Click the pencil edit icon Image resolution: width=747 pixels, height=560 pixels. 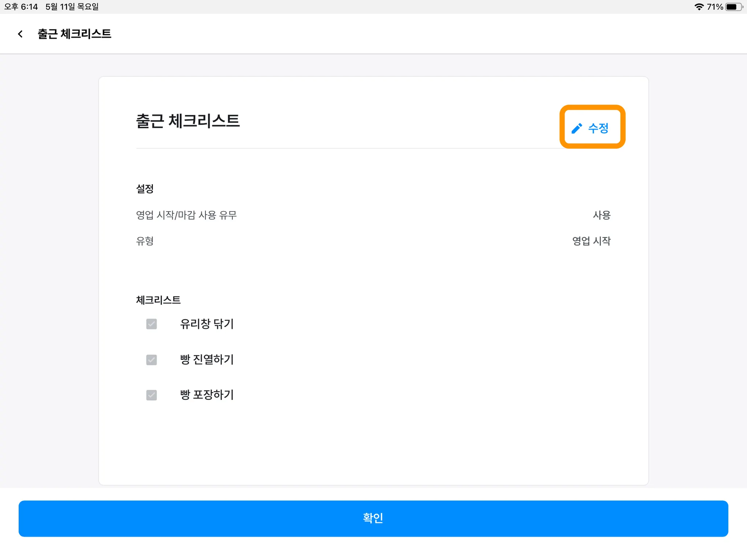click(x=577, y=128)
